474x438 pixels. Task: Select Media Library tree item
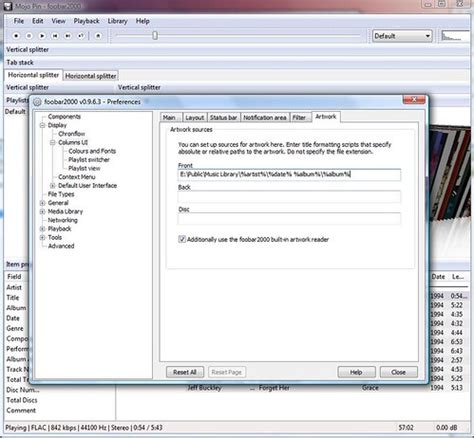65,212
